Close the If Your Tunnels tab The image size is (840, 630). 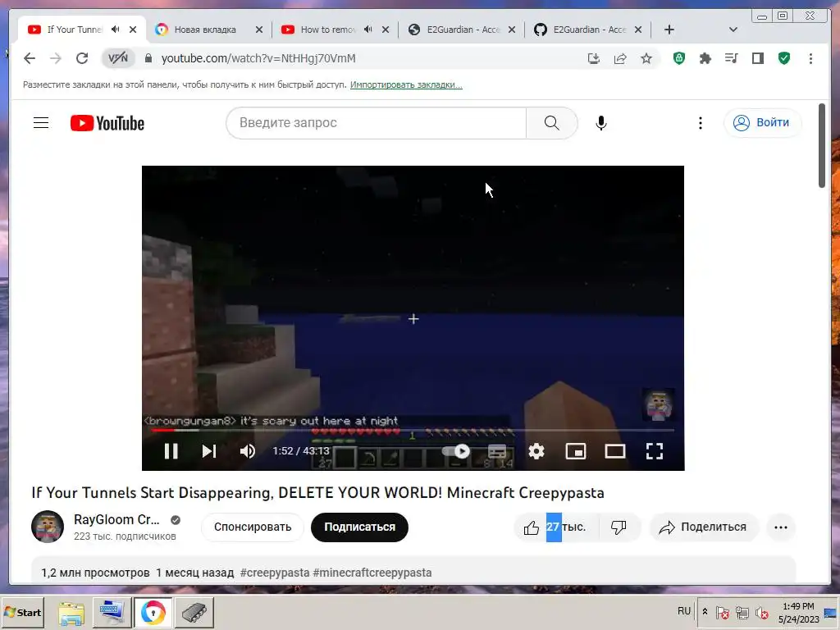point(132,30)
